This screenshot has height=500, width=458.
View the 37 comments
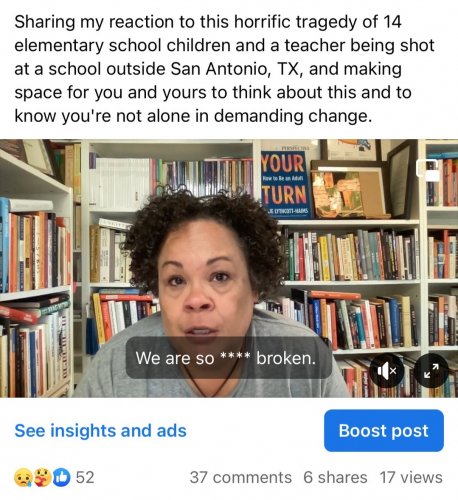click(x=241, y=477)
